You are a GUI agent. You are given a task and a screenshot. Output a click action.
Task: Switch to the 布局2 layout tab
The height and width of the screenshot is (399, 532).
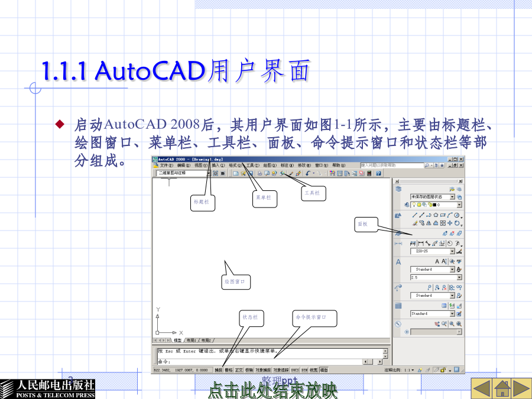[x=206, y=340]
